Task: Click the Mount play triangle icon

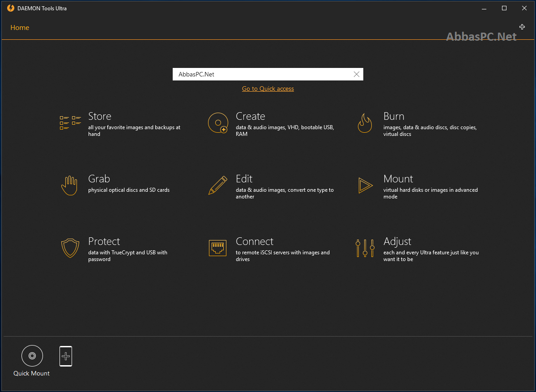Action: (x=365, y=185)
